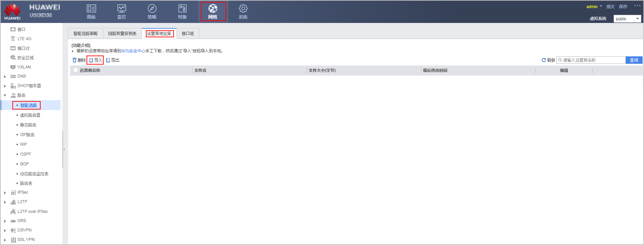This screenshot has height=245, width=644.
Task: Open the 策略 policy compass icon
Action: click(x=152, y=9)
